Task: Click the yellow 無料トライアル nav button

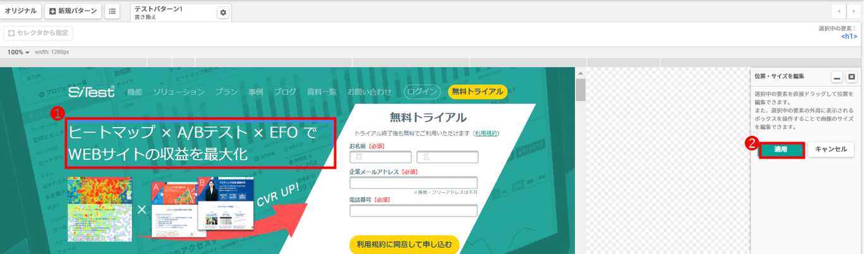Action: [x=478, y=92]
